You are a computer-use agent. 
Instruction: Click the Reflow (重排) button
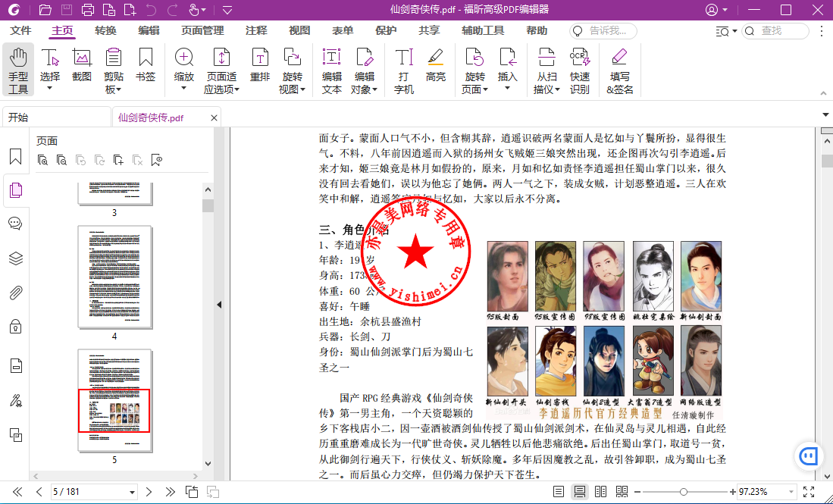(260, 64)
